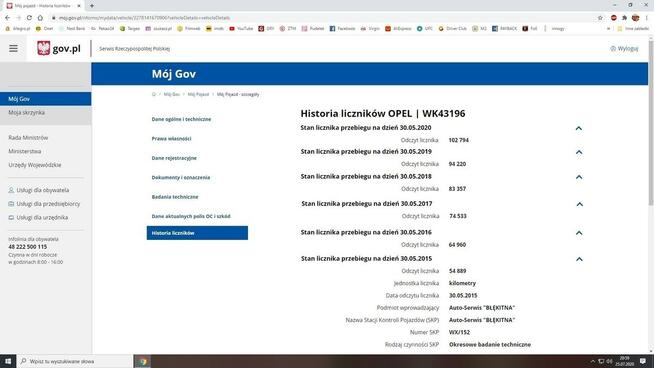Image resolution: width=654 pixels, height=368 pixels.
Task: Collapse the 30.05.2015 odometer entry
Action: (x=579, y=259)
